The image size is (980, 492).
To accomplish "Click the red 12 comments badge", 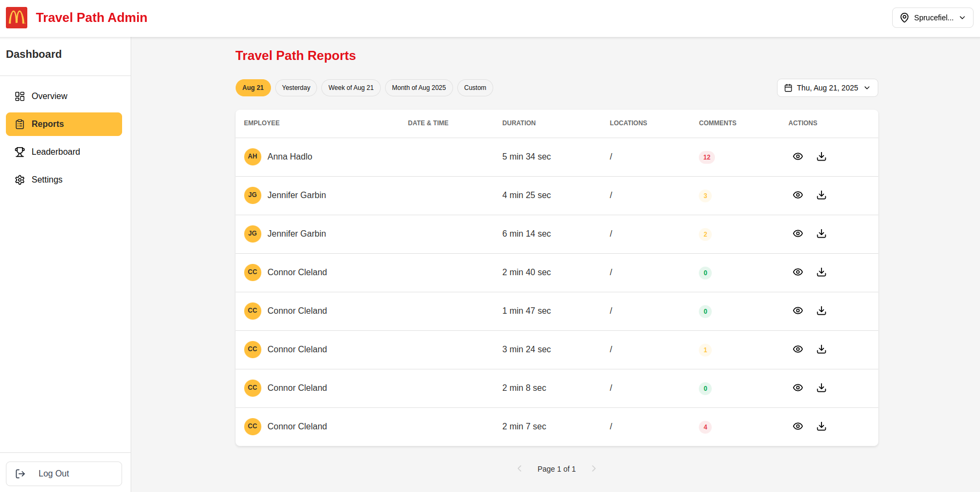I will [706, 157].
